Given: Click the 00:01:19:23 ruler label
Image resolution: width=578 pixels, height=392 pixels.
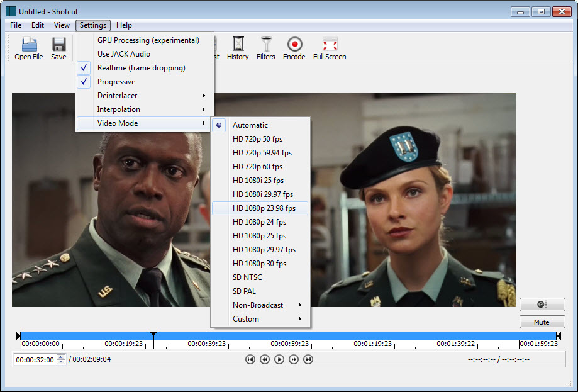Looking at the screenshot, I should pos(373,344).
